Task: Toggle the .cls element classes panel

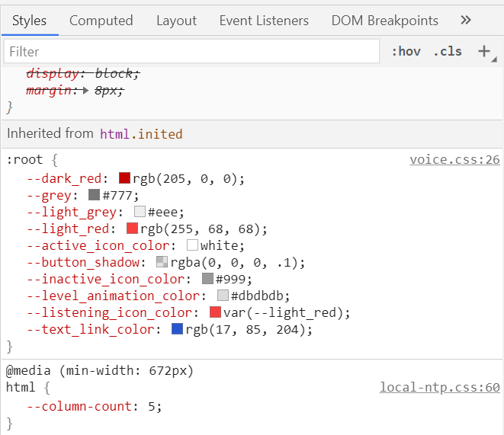Action: point(448,51)
